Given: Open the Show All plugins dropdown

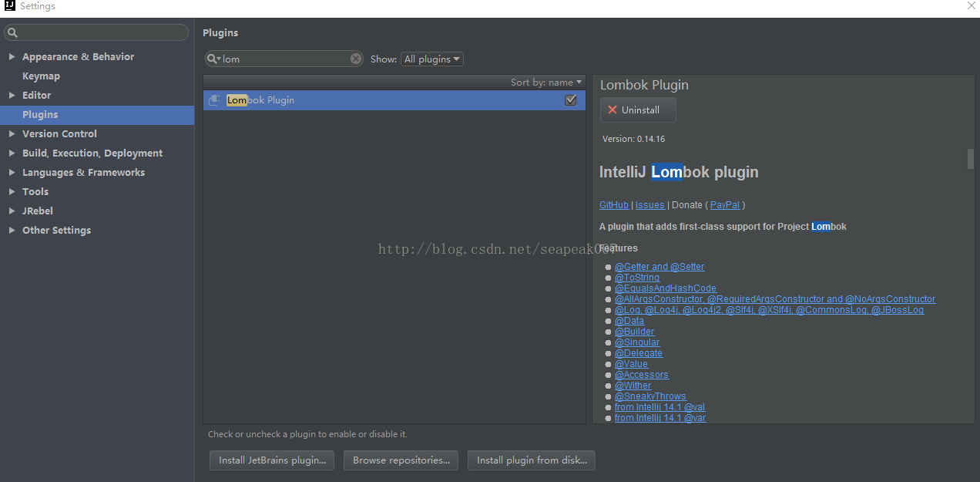Looking at the screenshot, I should [432, 59].
